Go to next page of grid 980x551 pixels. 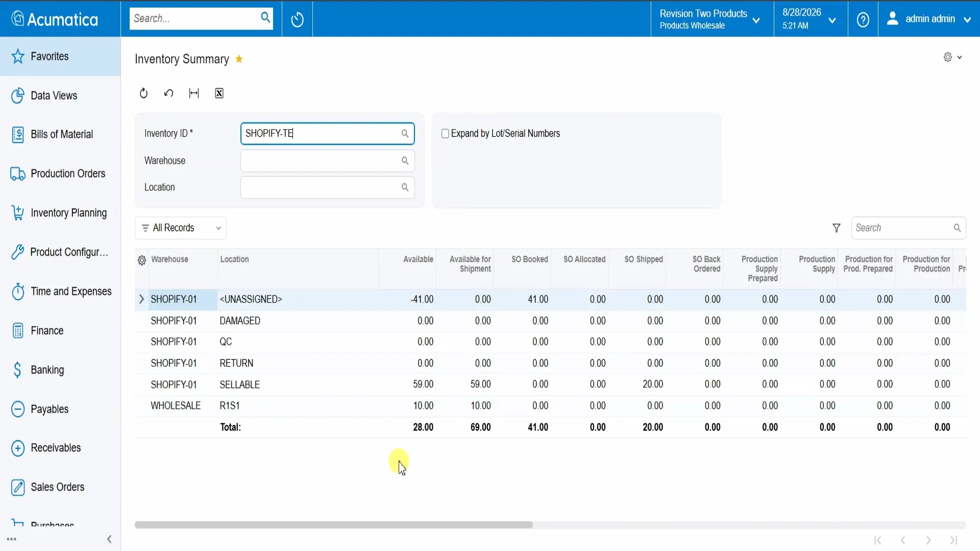coord(928,540)
